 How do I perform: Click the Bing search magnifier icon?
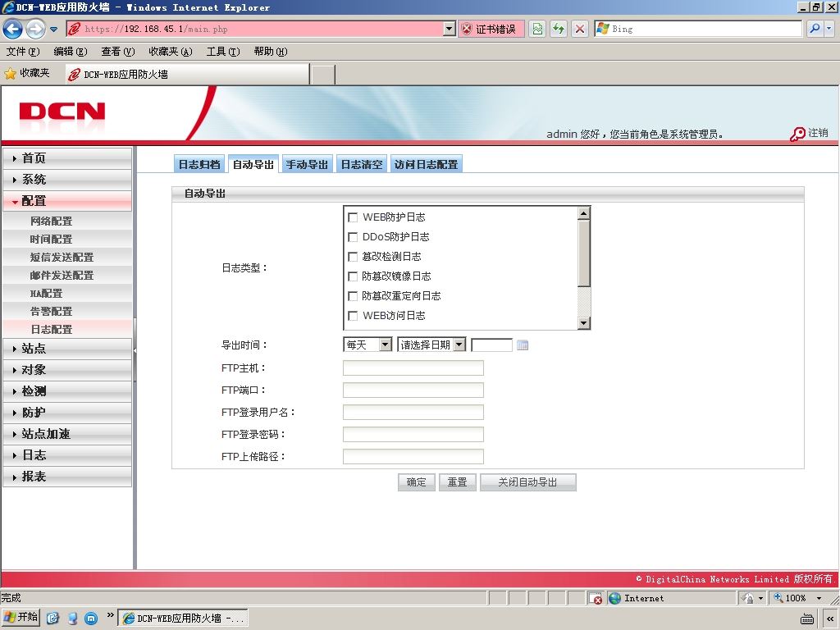[x=815, y=29]
